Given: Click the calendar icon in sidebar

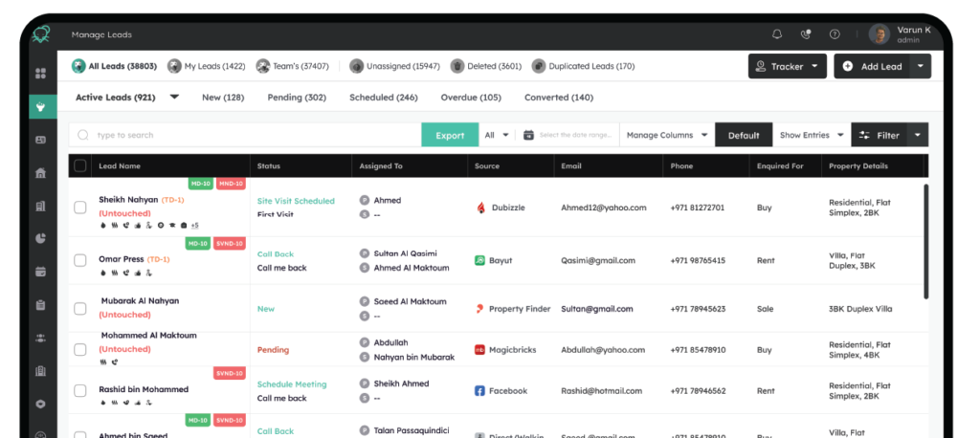Looking at the screenshot, I should 40,272.
